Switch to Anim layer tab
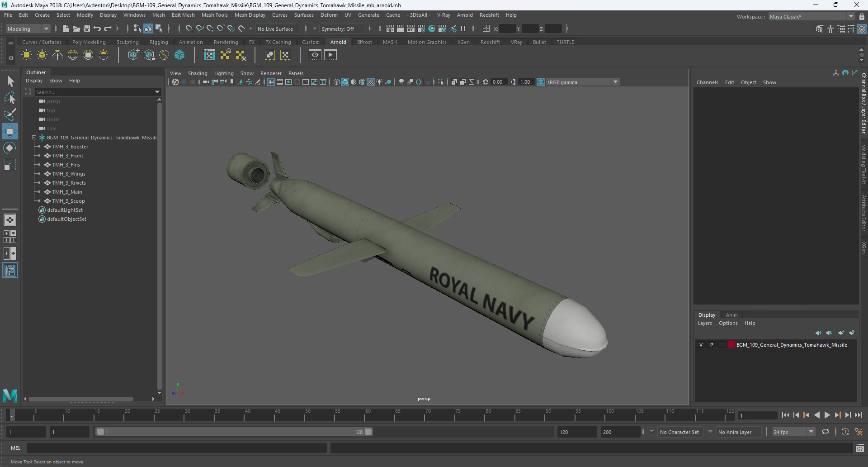 [731, 315]
